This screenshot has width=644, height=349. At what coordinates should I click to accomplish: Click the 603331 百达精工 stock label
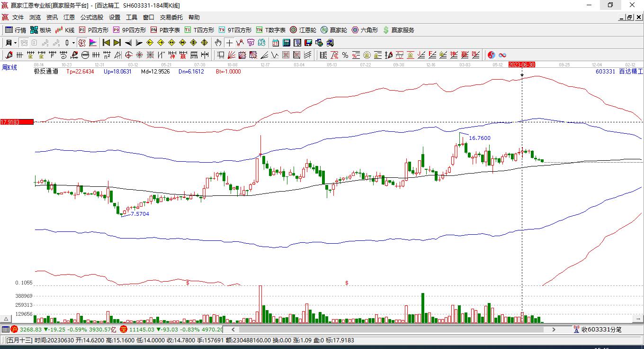pos(619,72)
